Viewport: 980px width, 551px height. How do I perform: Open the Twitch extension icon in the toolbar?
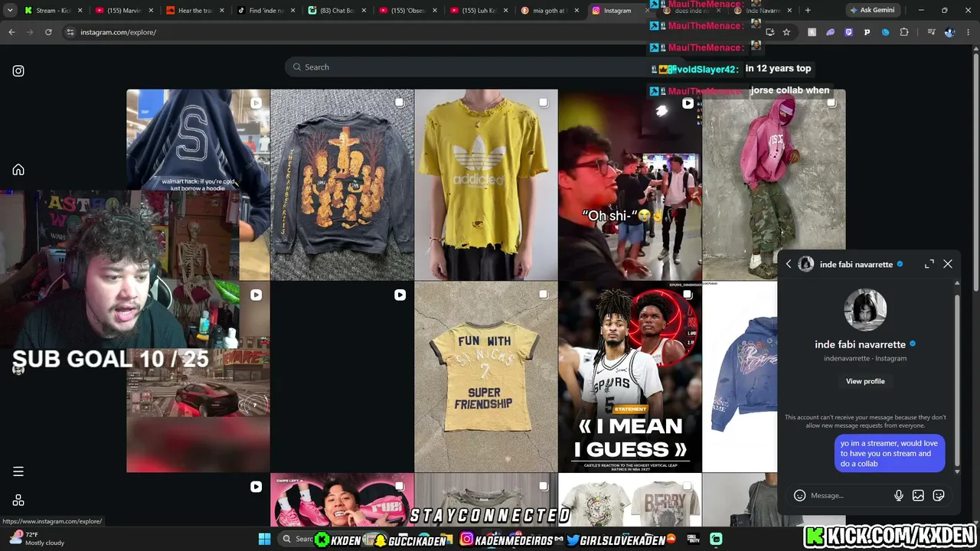(848, 32)
